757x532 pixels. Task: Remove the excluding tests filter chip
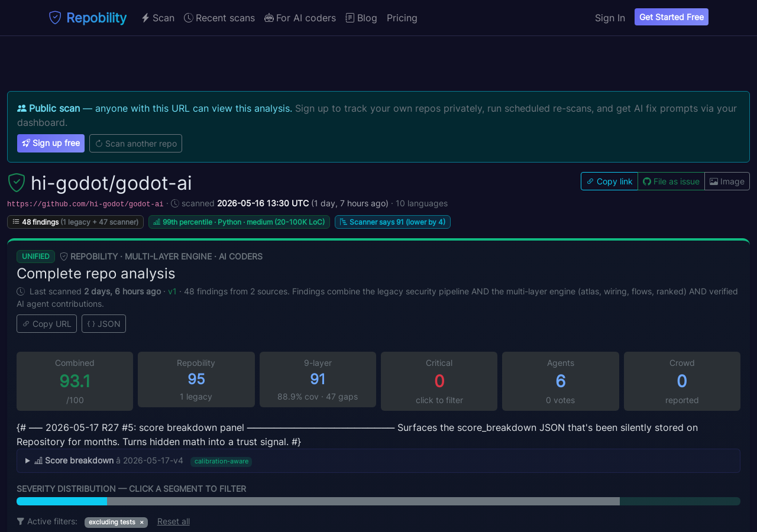[x=141, y=523]
